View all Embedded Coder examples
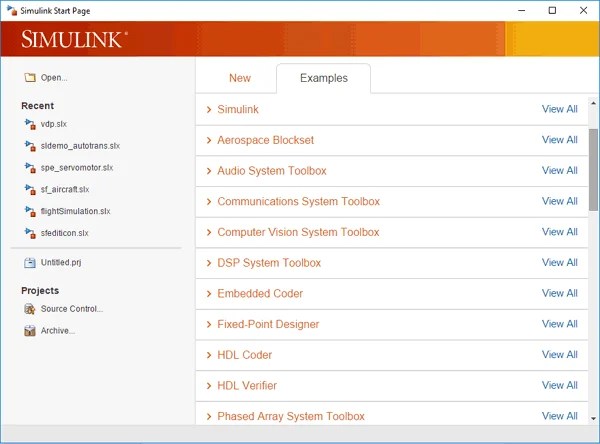600x444 pixels. (559, 293)
